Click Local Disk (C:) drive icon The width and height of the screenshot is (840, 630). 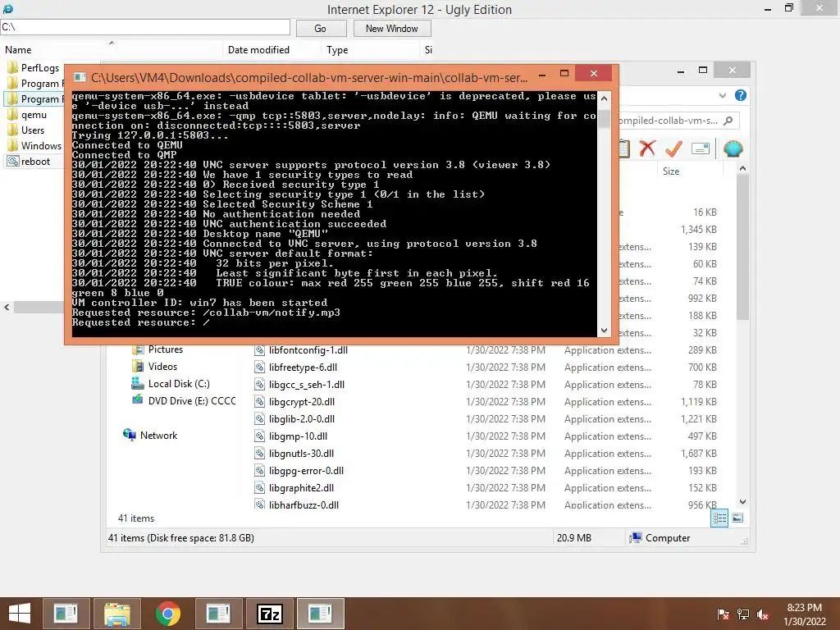click(x=138, y=384)
